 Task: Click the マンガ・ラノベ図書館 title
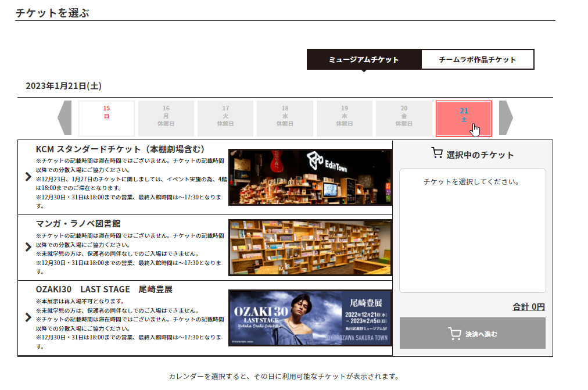pos(78,224)
